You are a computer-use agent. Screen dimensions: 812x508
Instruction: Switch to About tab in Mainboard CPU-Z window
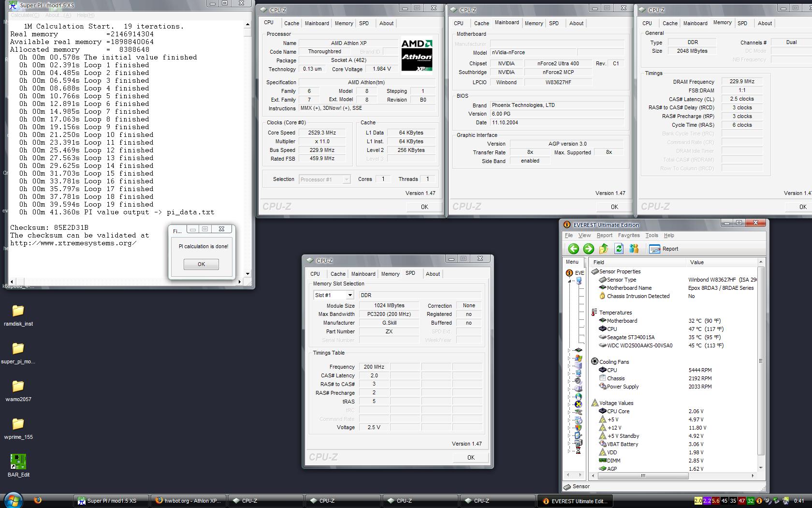[x=576, y=23]
